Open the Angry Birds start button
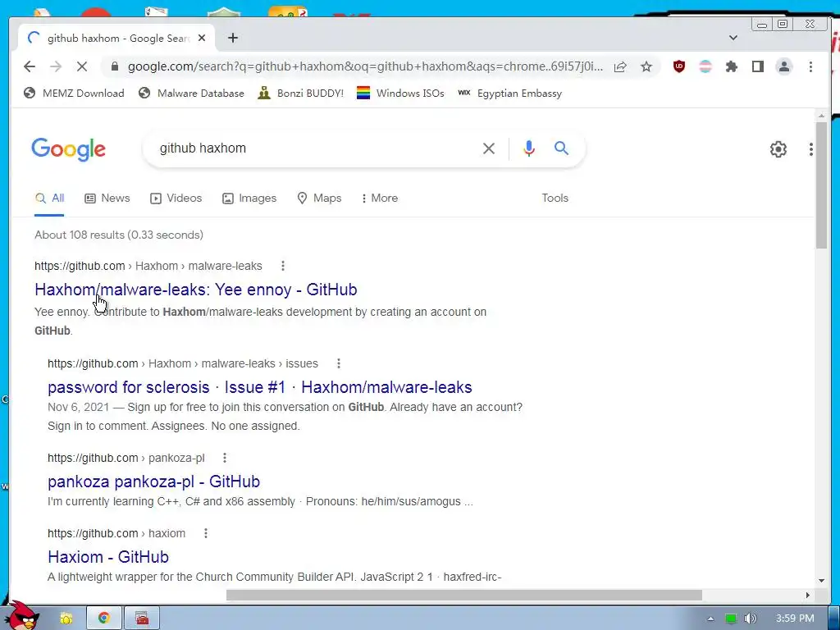This screenshot has width=840, height=630. [21, 616]
